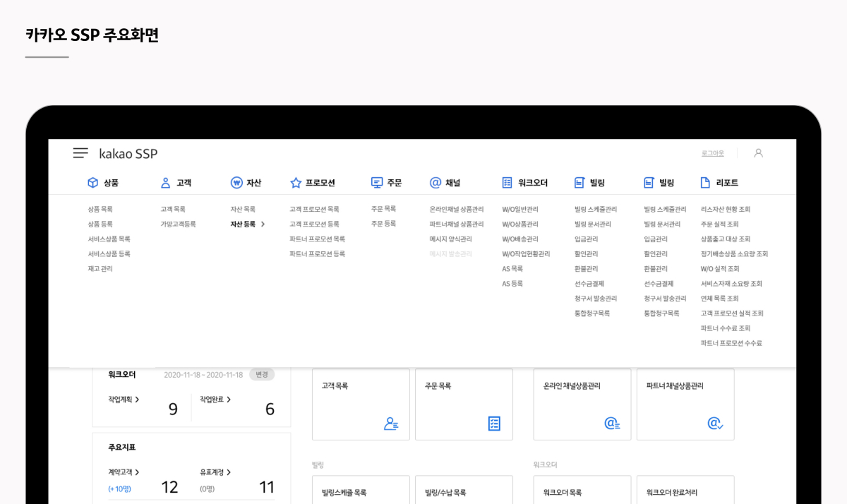Click the checklist icon next to 워크오더
847x504 pixels.
coord(507,183)
